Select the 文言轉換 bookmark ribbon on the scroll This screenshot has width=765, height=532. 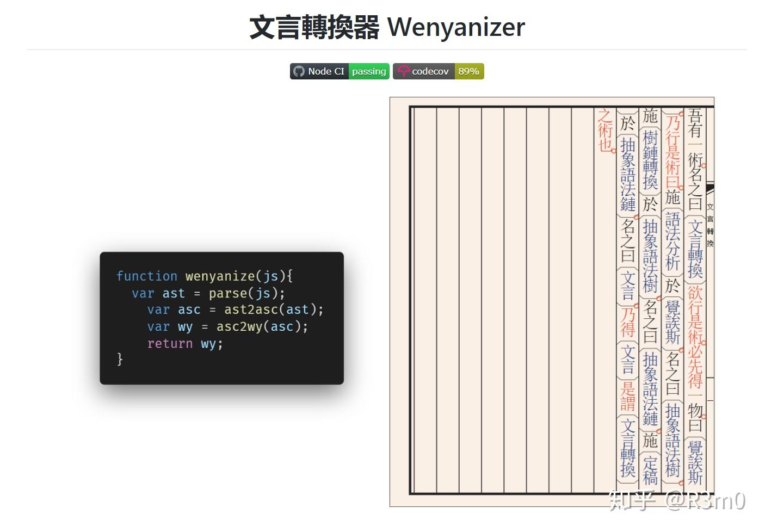click(x=709, y=223)
